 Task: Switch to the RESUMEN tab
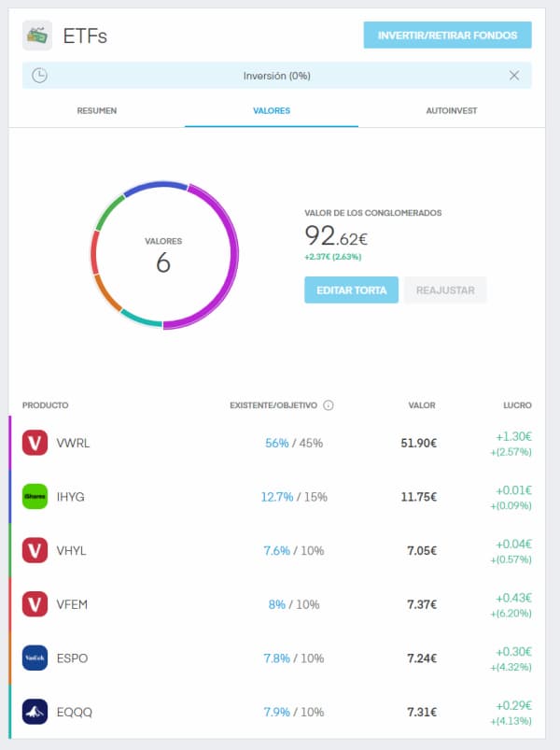coord(96,110)
